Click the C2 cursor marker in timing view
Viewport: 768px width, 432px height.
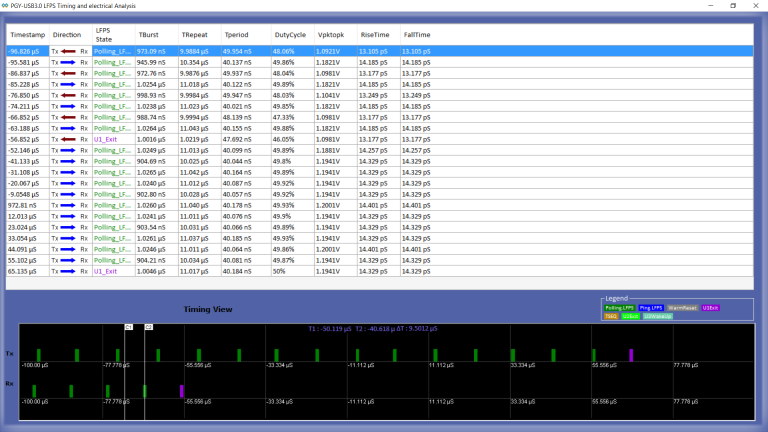(x=149, y=327)
